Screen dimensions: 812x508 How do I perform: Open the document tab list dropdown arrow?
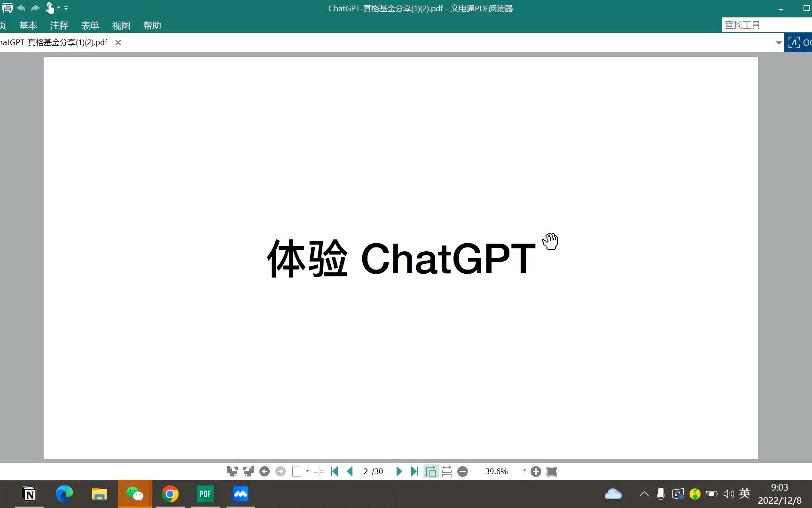tap(779, 43)
